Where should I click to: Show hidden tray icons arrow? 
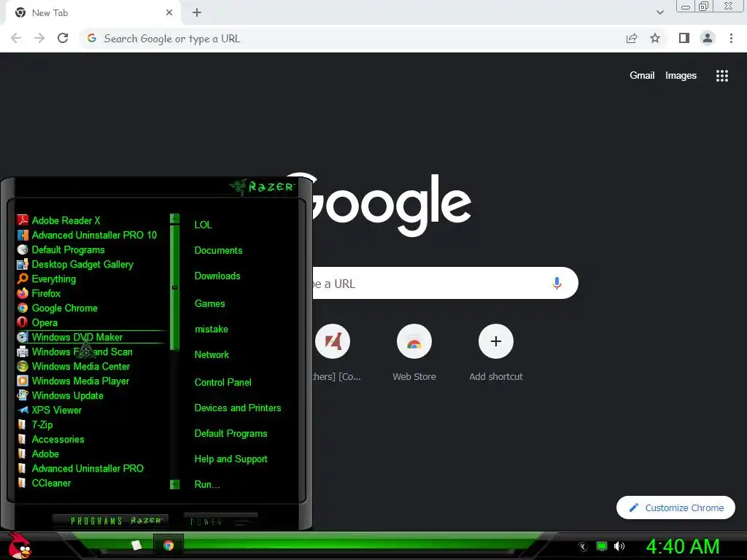582,547
